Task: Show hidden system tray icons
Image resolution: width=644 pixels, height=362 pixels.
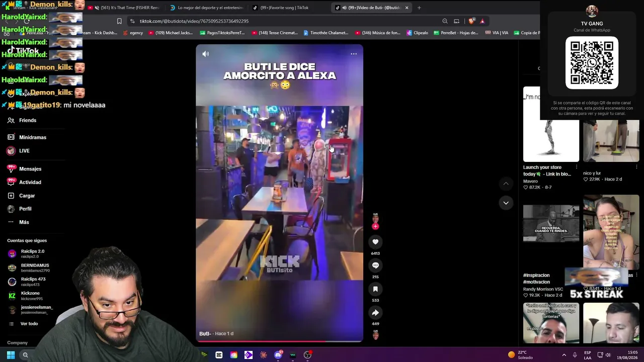Action: (564, 355)
